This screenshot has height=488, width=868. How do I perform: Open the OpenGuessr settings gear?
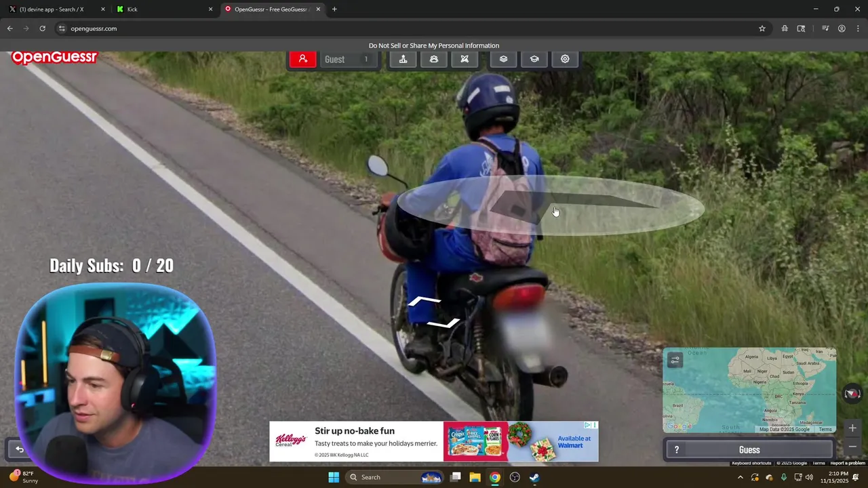pyautogui.click(x=565, y=59)
